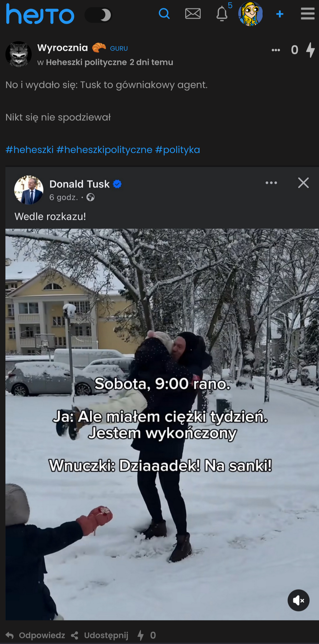Open Tusk embed three-dot options
This screenshot has width=319, height=644.
tap(271, 183)
